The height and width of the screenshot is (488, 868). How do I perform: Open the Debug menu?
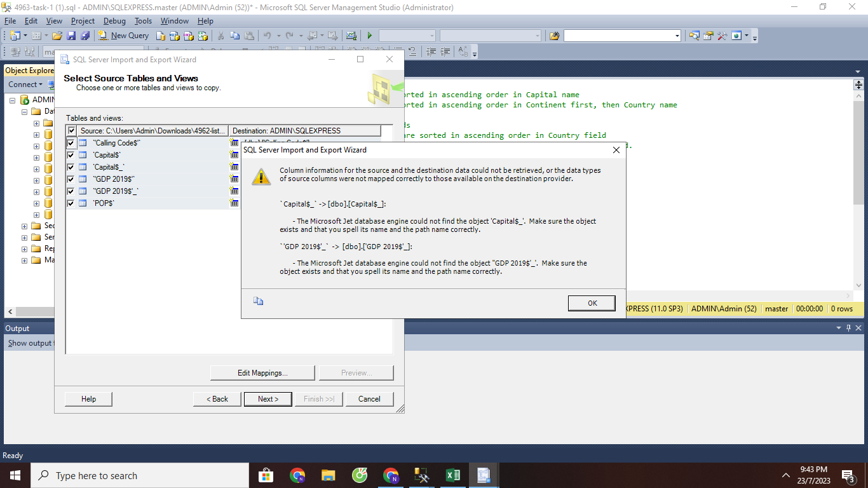pyautogui.click(x=114, y=21)
